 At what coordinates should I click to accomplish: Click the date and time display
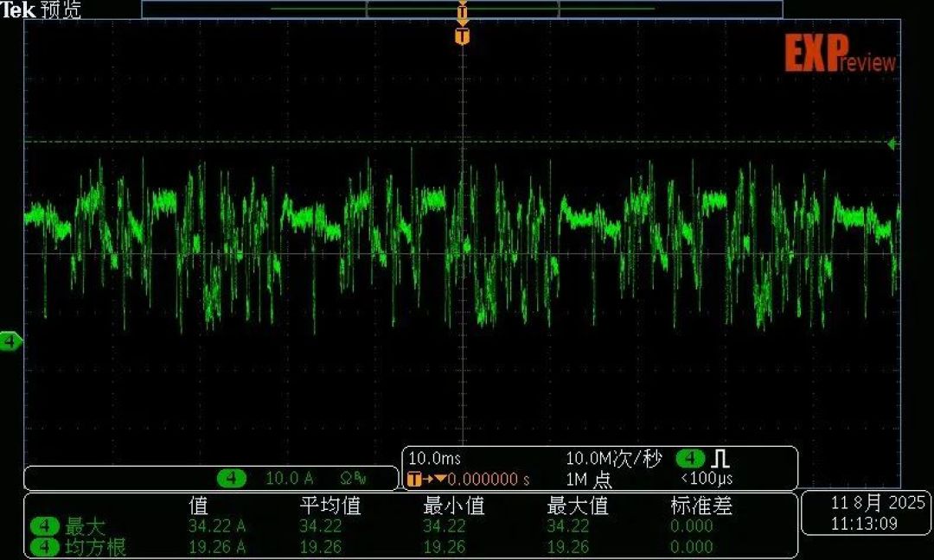868,513
